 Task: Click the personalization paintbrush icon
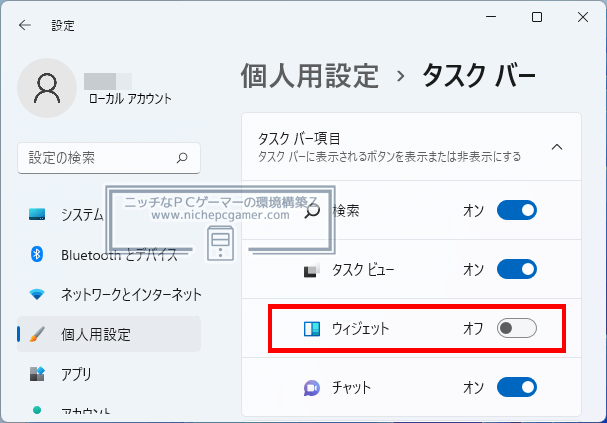[x=38, y=334]
